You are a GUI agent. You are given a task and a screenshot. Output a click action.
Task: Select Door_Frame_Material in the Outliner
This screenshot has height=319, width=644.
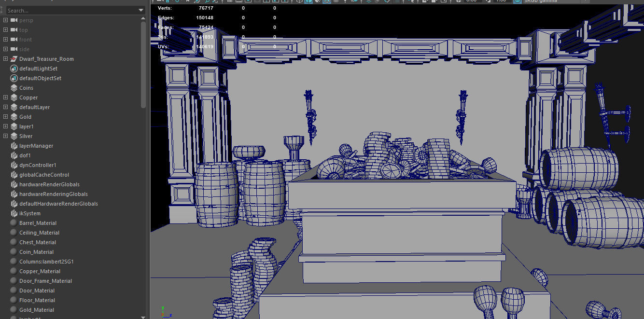[46, 281]
